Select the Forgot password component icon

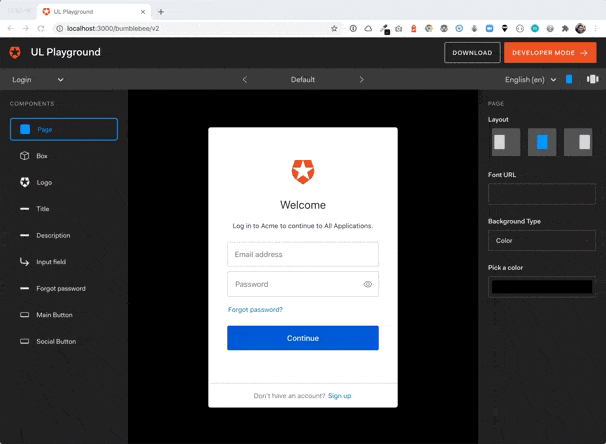24,288
